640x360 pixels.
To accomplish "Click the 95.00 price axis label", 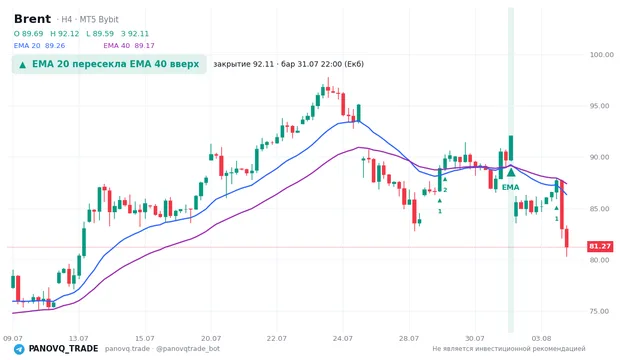I will coord(600,106).
